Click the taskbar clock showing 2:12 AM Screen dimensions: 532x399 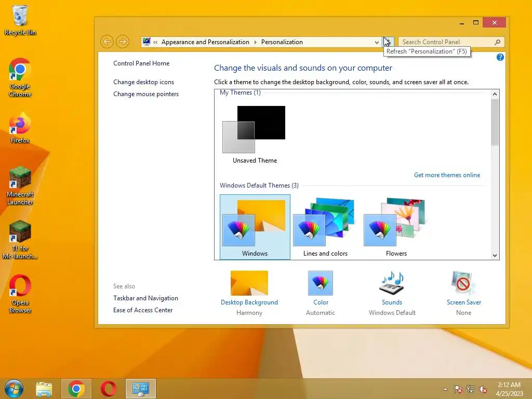509,389
